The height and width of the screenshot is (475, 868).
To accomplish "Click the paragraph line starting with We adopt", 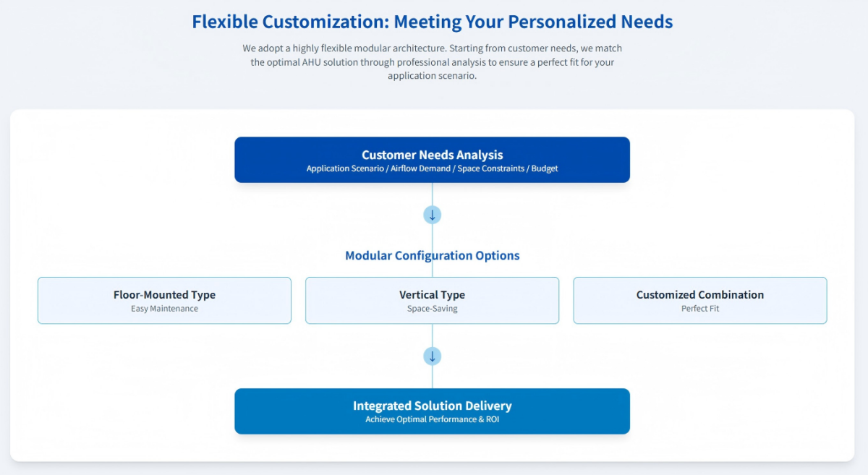I will click(x=432, y=48).
